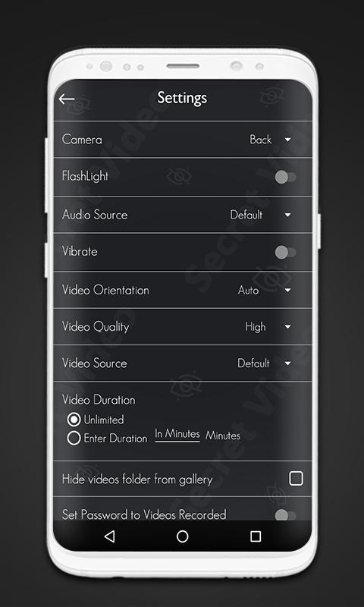Check Hide videos folder from gallery box
Image resolution: width=364 pixels, height=607 pixels.
point(296,479)
